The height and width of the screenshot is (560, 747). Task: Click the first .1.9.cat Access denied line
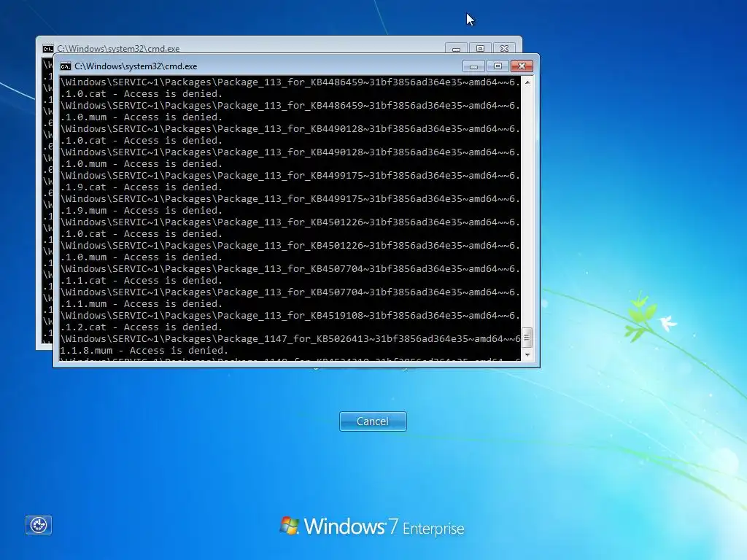[141, 187]
